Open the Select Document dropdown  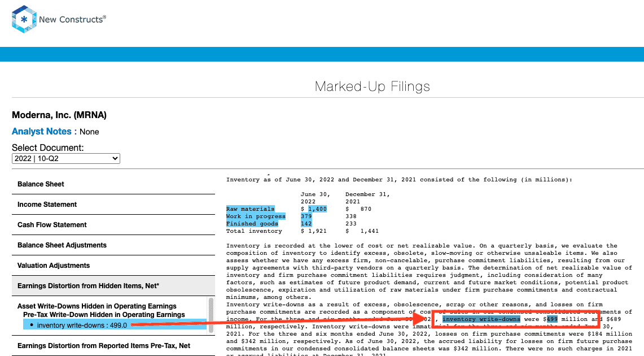click(65, 159)
